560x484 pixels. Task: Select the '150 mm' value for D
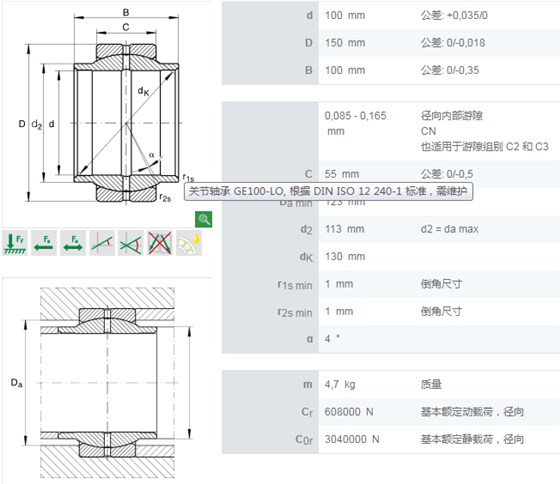[x=345, y=43]
